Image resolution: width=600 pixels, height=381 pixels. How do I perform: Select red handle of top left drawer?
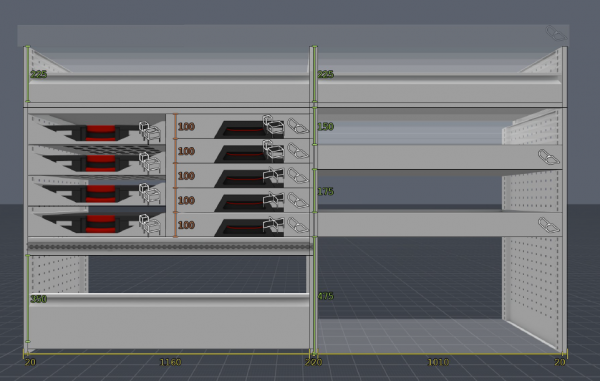pos(101,133)
